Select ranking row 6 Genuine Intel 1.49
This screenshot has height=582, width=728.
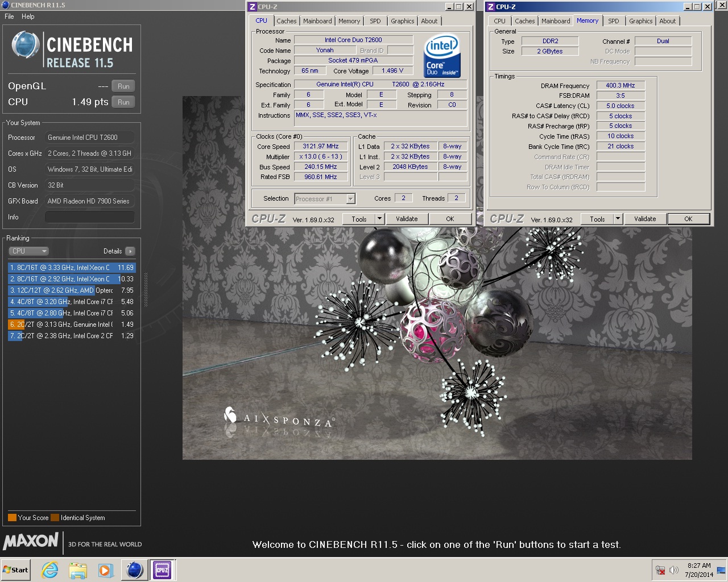(72, 325)
